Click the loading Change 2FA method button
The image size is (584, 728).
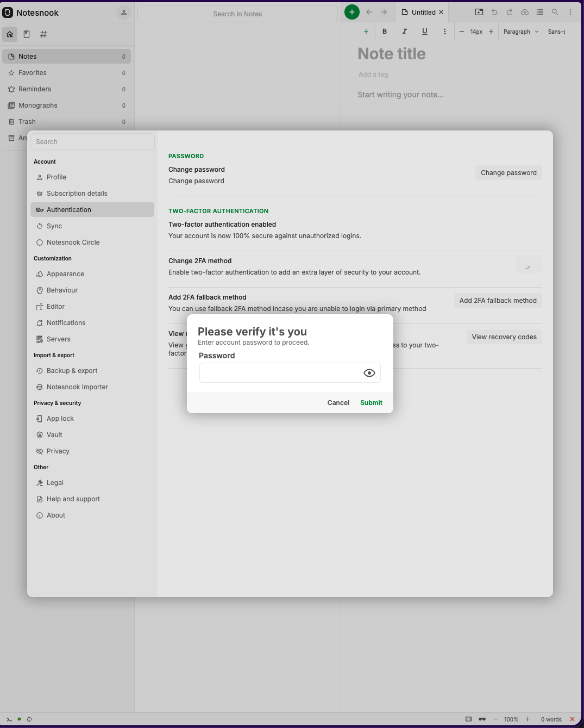click(529, 265)
